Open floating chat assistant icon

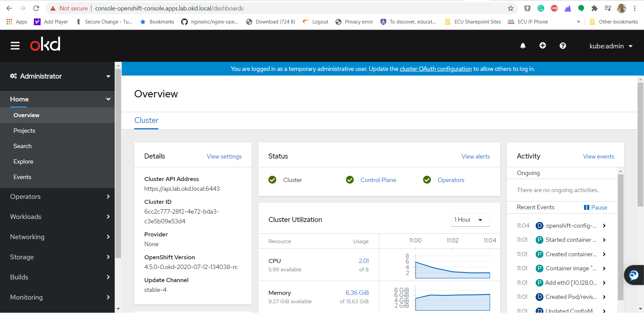(634, 275)
